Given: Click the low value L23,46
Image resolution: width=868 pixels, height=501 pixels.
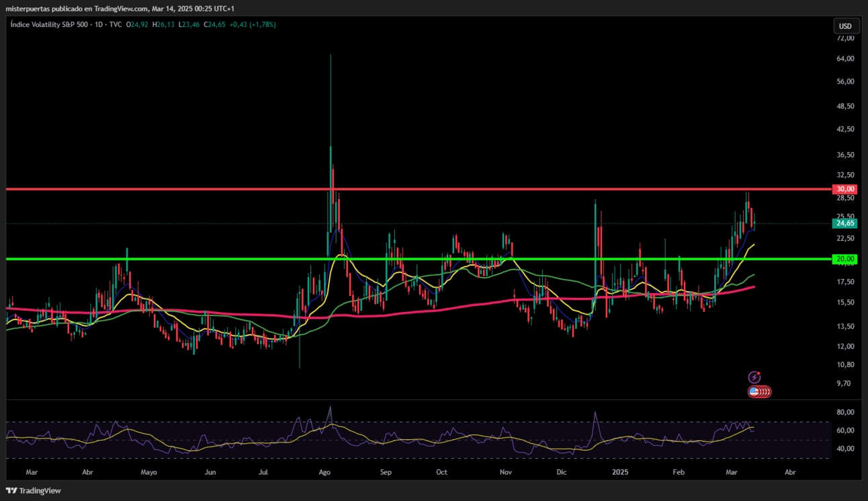Looking at the screenshot, I should (189, 24).
